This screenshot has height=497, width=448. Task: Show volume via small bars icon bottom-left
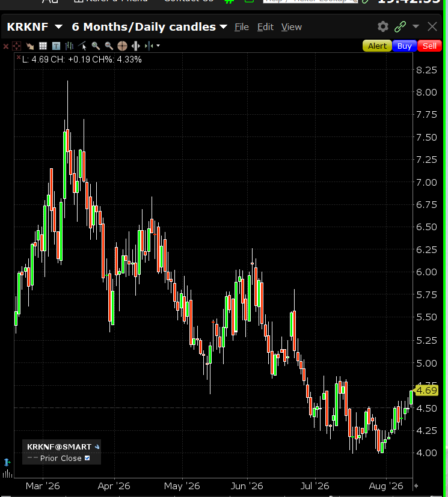pos(7,474)
